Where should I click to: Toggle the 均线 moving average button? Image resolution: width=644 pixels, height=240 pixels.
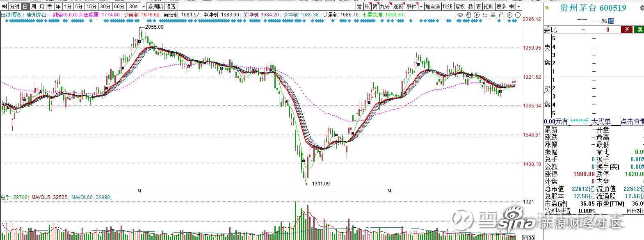coord(448,7)
